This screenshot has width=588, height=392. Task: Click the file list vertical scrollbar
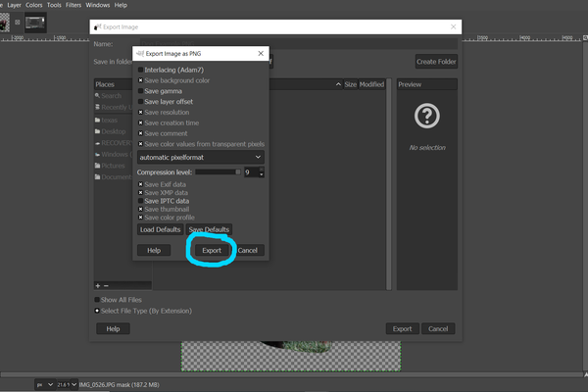point(389,184)
